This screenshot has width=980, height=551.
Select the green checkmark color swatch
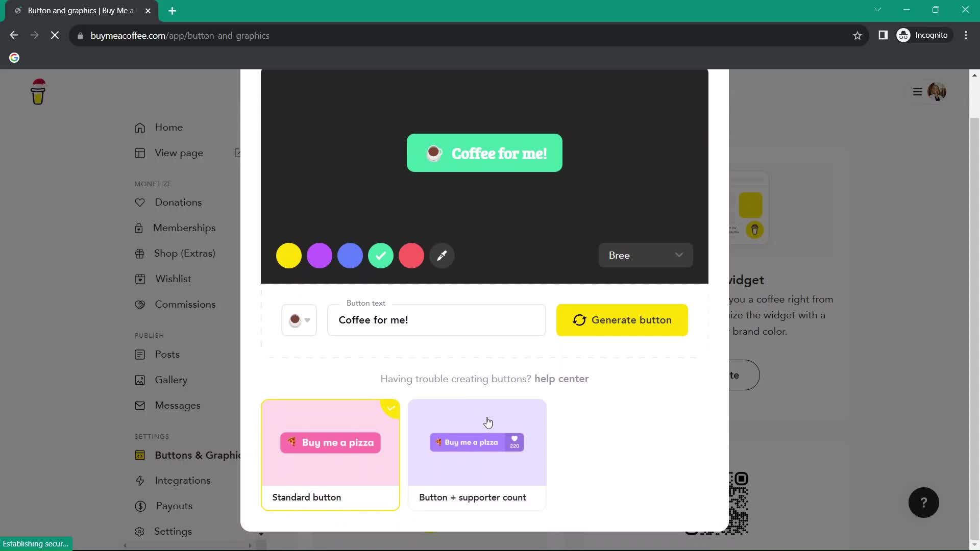pos(381,256)
